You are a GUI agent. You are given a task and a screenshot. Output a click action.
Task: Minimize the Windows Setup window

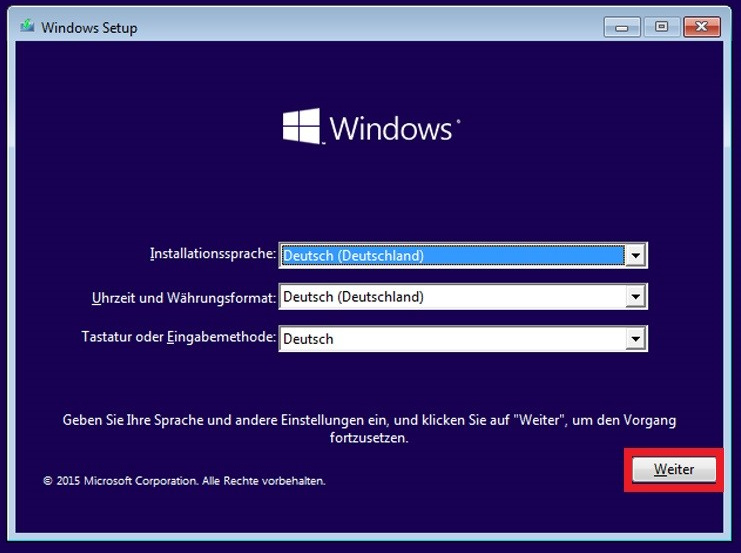(622, 27)
